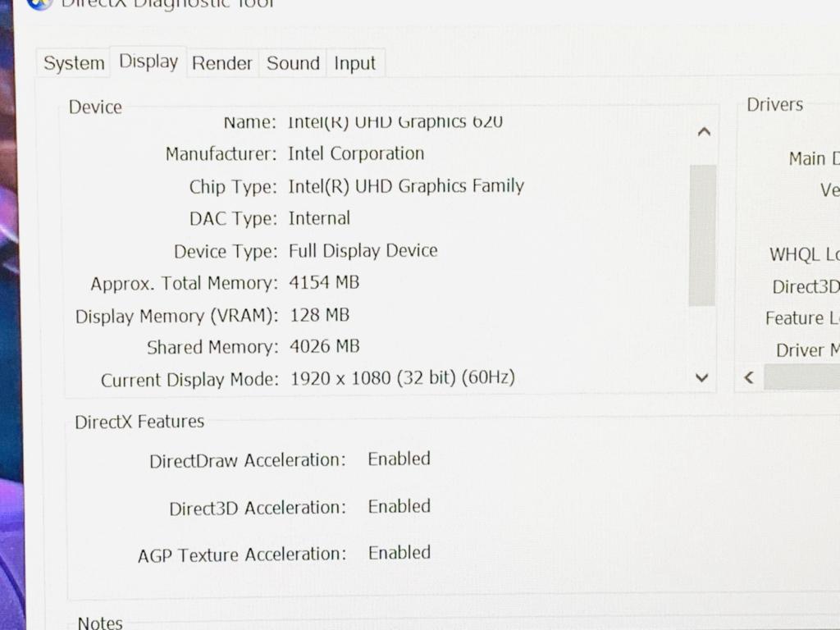Viewport: 840px width, 630px height.
Task: Click the DirectDraw Acceleration label
Action: (248, 461)
